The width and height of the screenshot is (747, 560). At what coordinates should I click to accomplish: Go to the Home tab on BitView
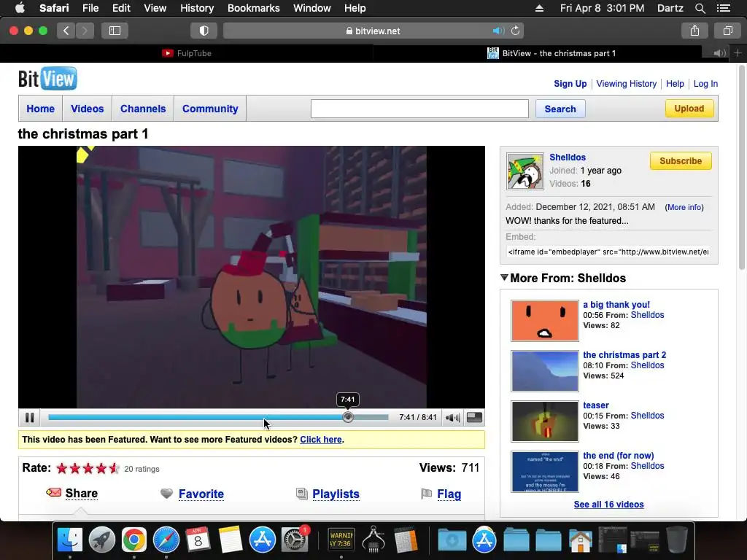[x=41, y=109]
